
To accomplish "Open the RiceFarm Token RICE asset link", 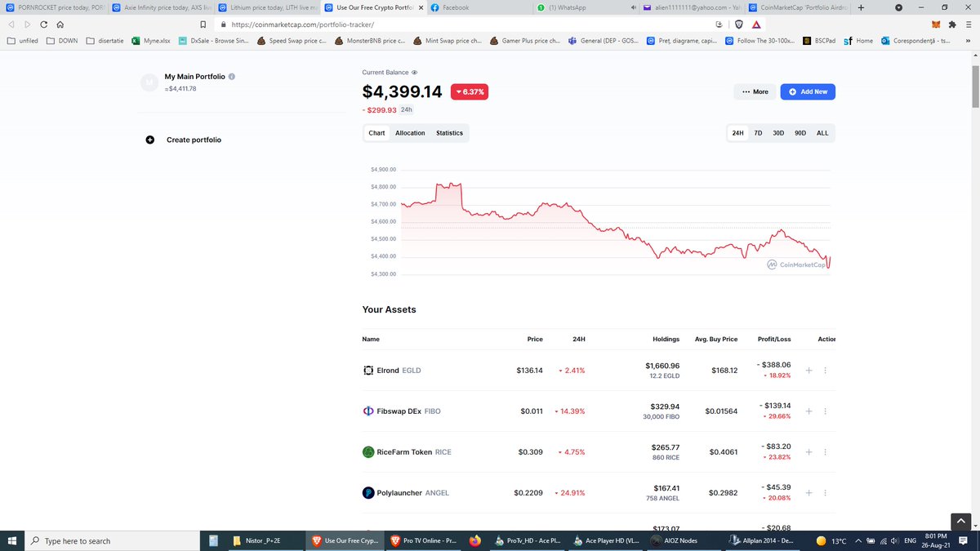I will click(414, 452).
